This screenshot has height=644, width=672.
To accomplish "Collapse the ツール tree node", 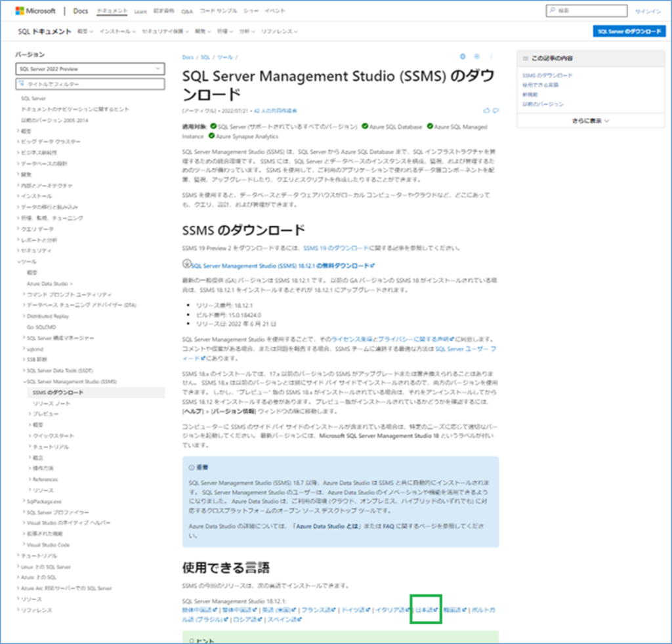I will click(x=18, y=262).
